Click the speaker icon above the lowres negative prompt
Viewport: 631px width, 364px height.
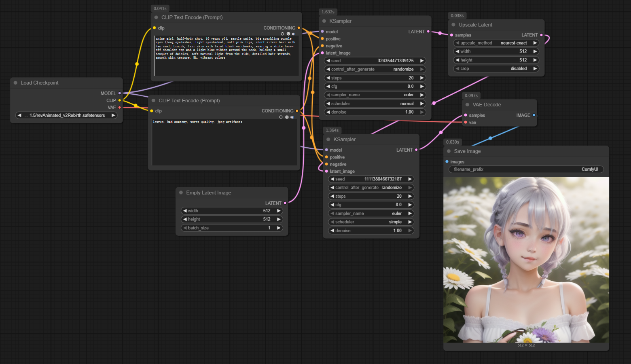[x=292, y=117]
